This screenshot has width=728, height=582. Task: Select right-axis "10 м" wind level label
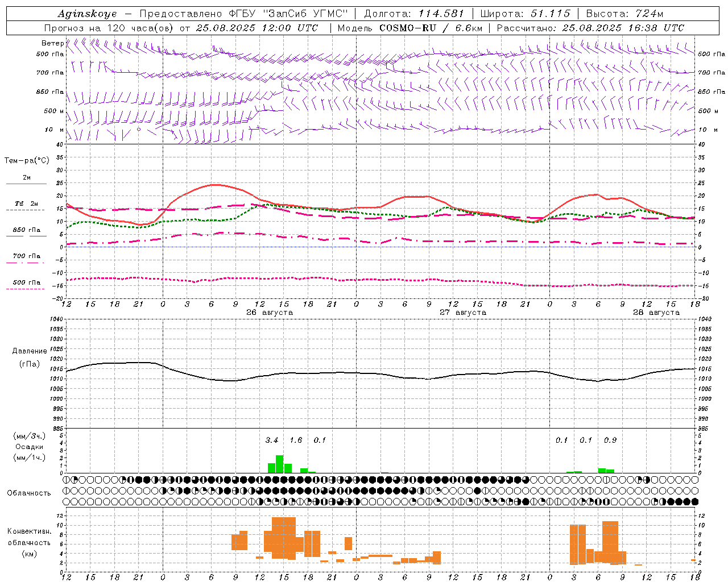coord(708,130)
